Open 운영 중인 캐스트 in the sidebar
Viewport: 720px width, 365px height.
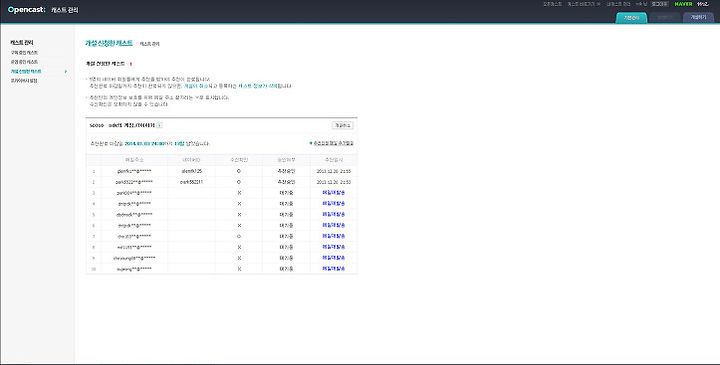pos(24,62)
